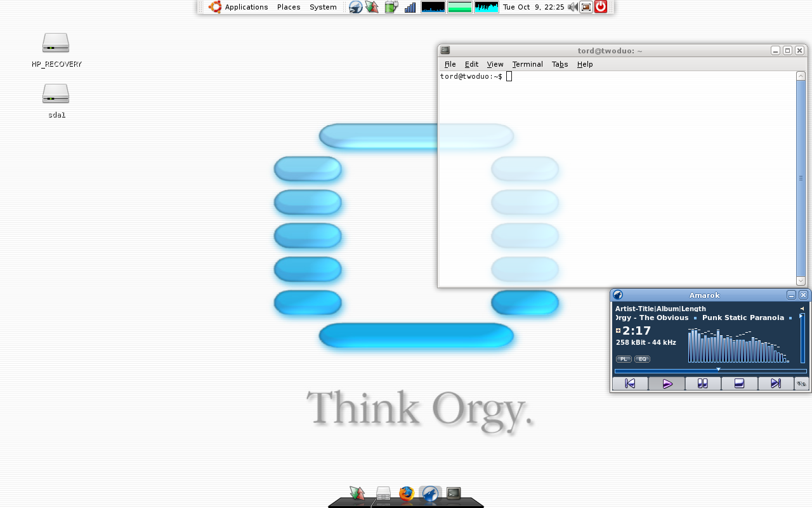Open the File menu in Terminal

[x=450, y=64]
